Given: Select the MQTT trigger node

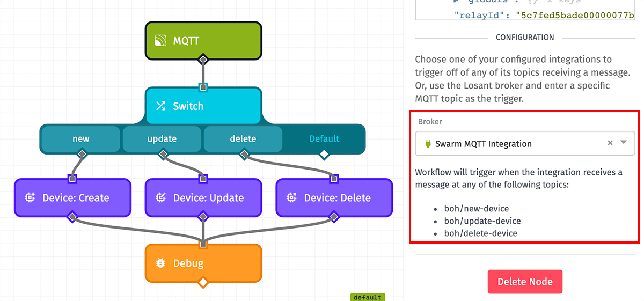Looking at the screenshot, I should click(x=203, y=40).
